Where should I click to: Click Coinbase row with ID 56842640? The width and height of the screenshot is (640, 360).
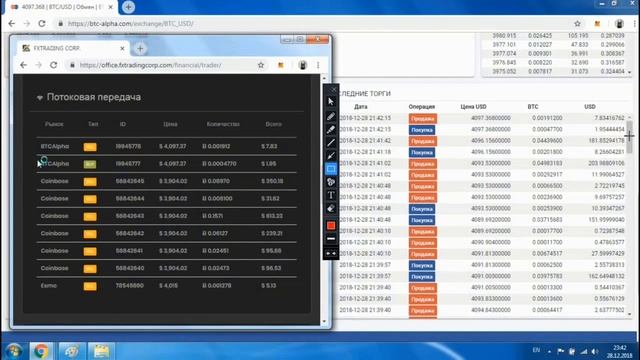click(167, 268)
